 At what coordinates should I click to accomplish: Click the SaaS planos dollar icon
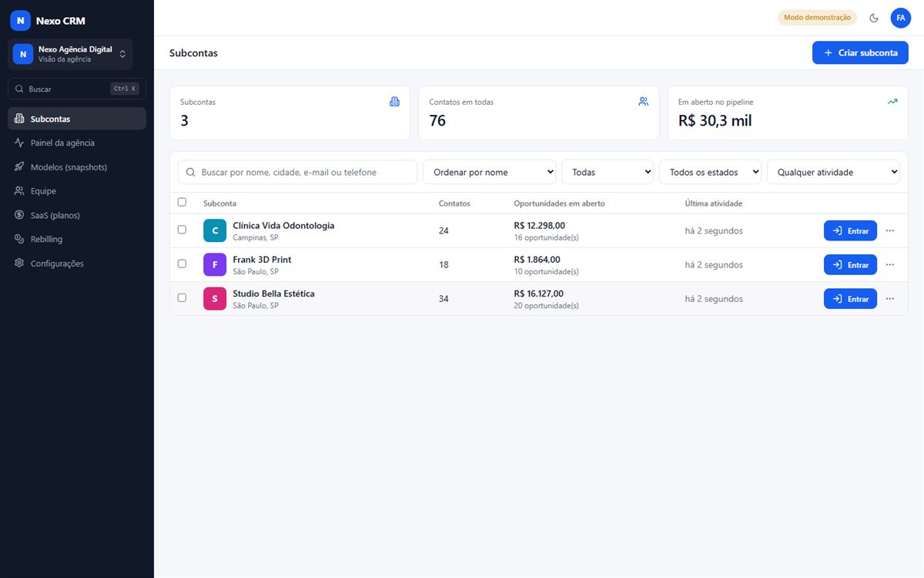(x=19, y=215)
